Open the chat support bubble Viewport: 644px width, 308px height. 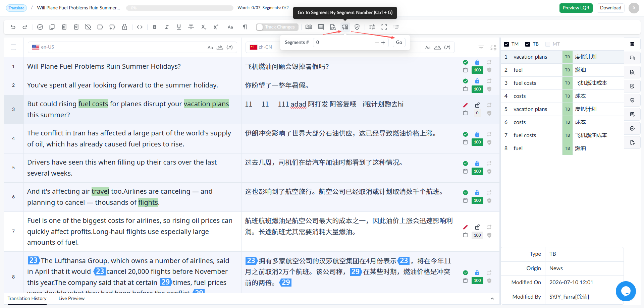[626, 291]
